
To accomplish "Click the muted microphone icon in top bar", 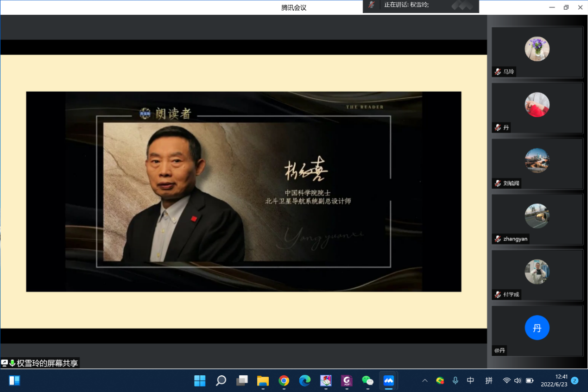I will (371, 5).
